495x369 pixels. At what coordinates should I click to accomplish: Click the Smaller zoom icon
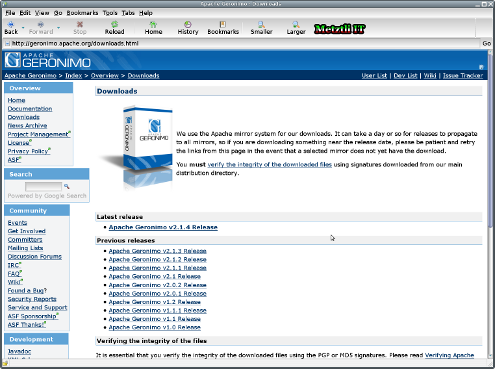point(261,24)
